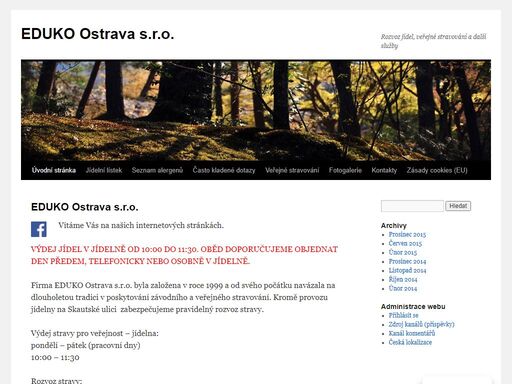Open Veřejné stravování page
The height and width of the screenshot is (384, 512).
coord(292,170)
